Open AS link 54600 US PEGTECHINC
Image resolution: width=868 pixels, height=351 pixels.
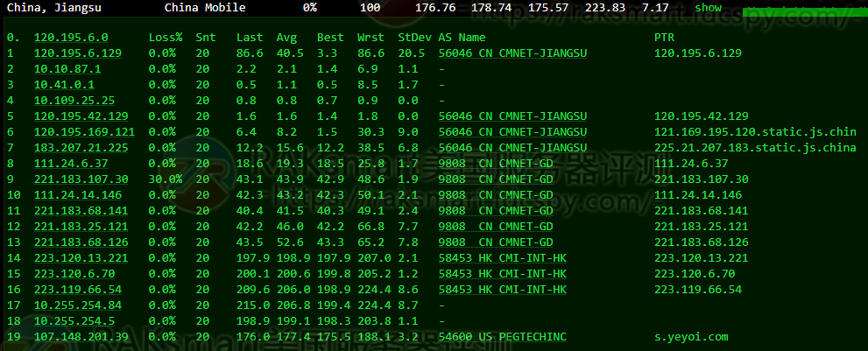503,337
